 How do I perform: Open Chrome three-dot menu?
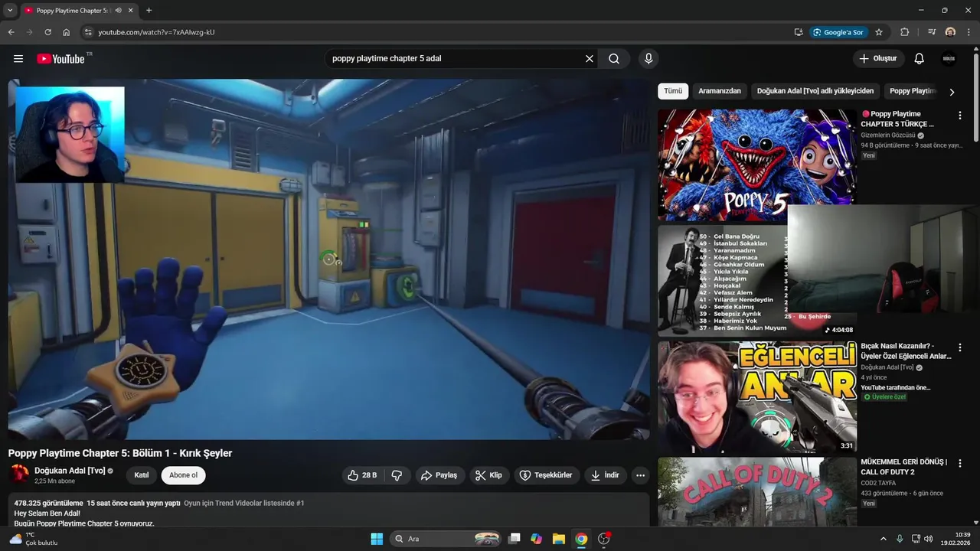(x=969, y=32)
